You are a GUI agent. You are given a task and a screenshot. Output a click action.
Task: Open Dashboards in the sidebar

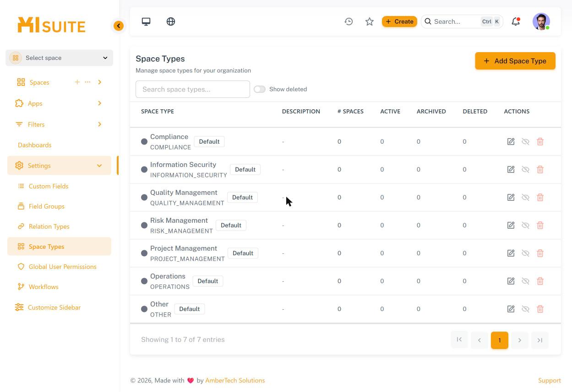(35, 145)
